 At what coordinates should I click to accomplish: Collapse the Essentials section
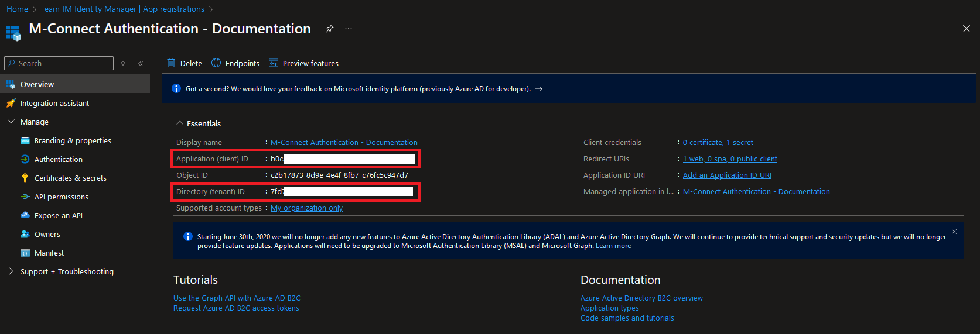click(180, 123)
